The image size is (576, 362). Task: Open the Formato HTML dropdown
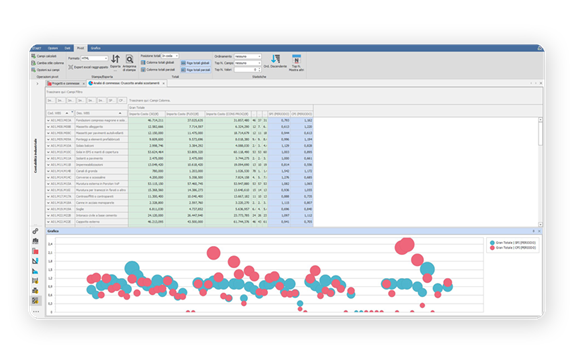point(94,58)
